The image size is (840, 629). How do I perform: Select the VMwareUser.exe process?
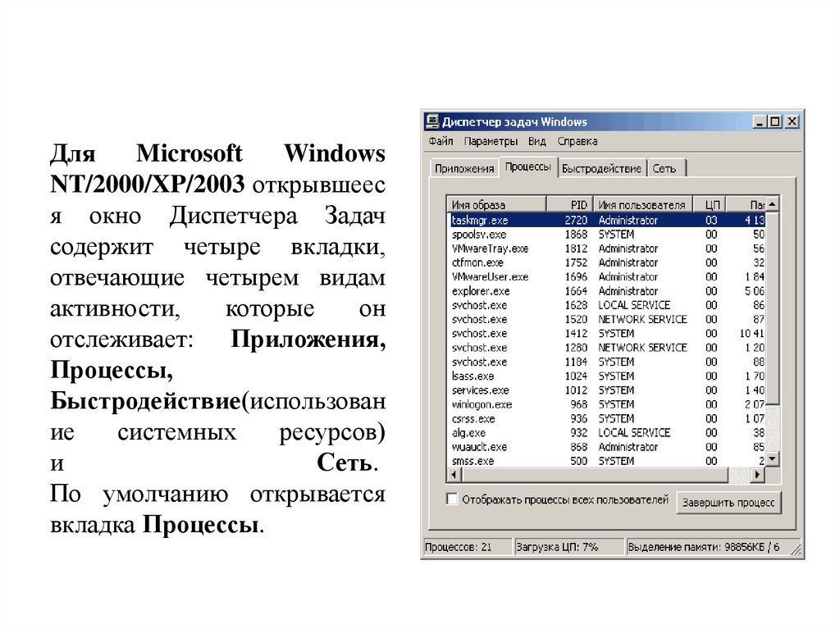tap(607, 276)
